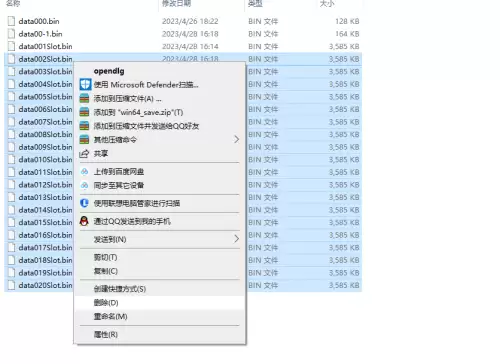
Task: Click archive icon beside 添加到压缩文件并发送给QQ好友
Action: [85, 126]
